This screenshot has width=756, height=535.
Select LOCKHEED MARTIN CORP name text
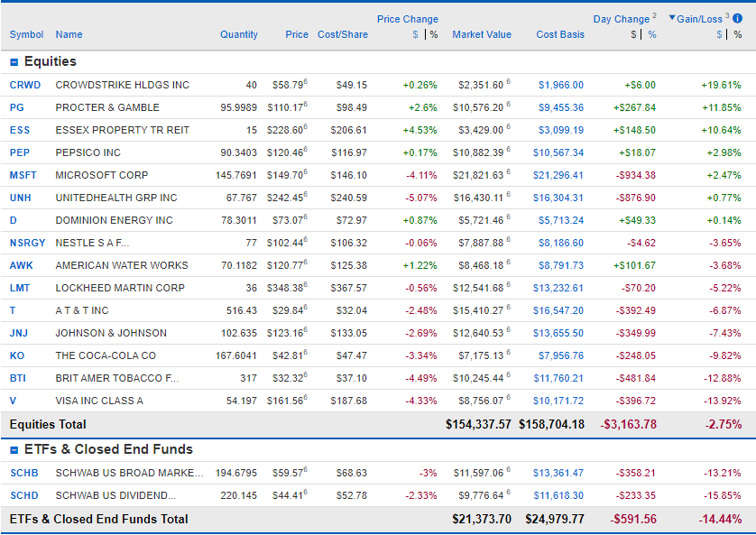(120, 288)
